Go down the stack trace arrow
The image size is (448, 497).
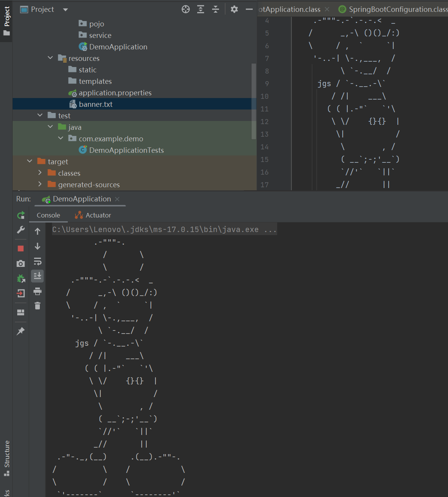tap(38, 246)
